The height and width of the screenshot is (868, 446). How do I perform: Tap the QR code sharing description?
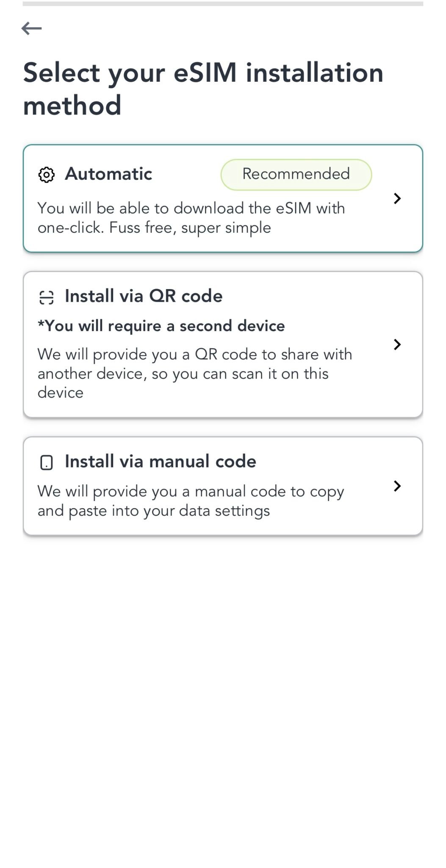click(x=195, y=373)
